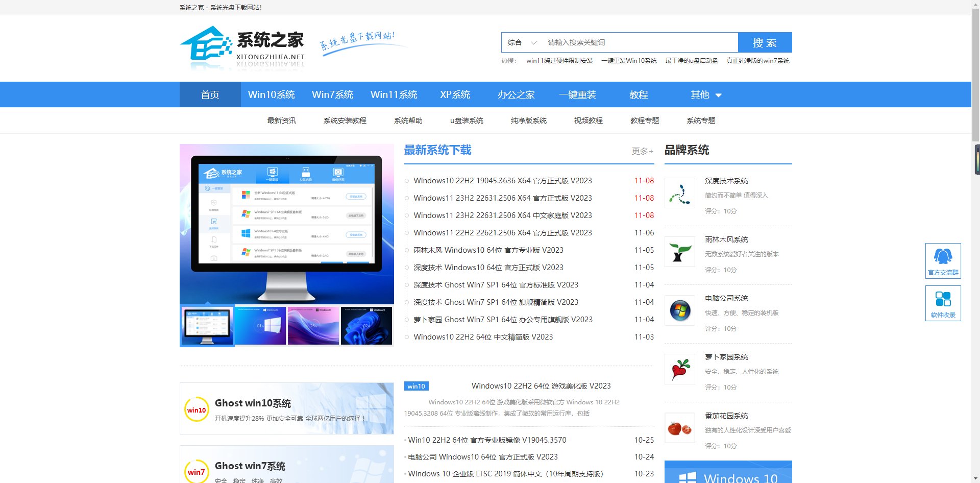Open the 办公之家 nav tab

point(516,94)
